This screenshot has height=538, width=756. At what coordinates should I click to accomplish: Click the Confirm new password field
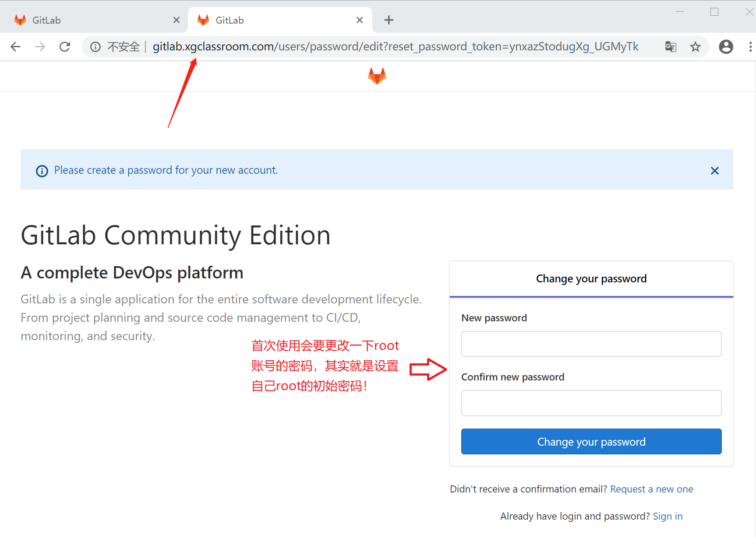coord(591,403)
